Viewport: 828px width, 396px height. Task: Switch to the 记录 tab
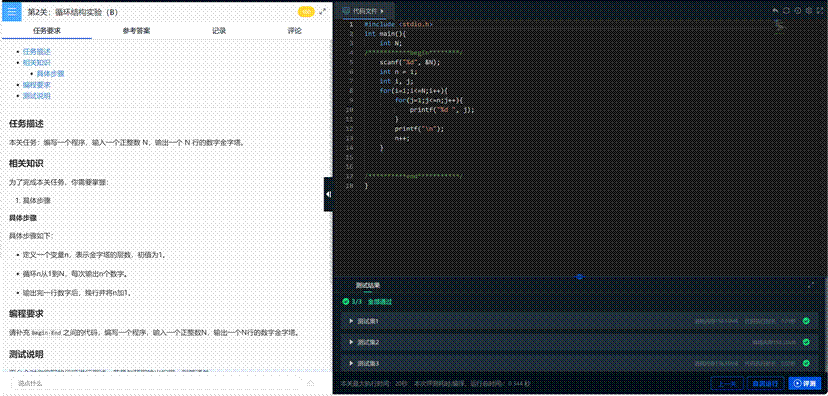point(219,31)
